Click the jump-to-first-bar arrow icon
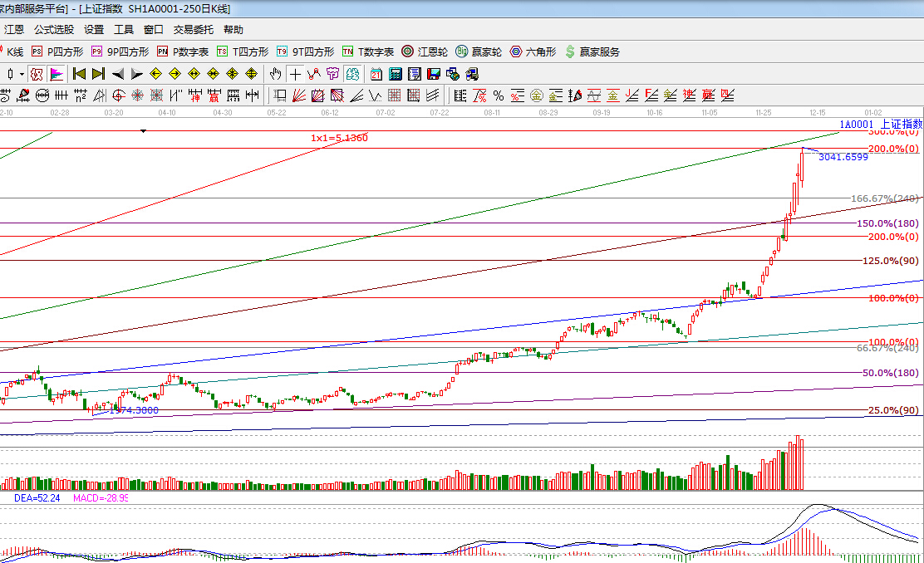The height and width of the screenshot is (563, 924). [x=80, y=74]
